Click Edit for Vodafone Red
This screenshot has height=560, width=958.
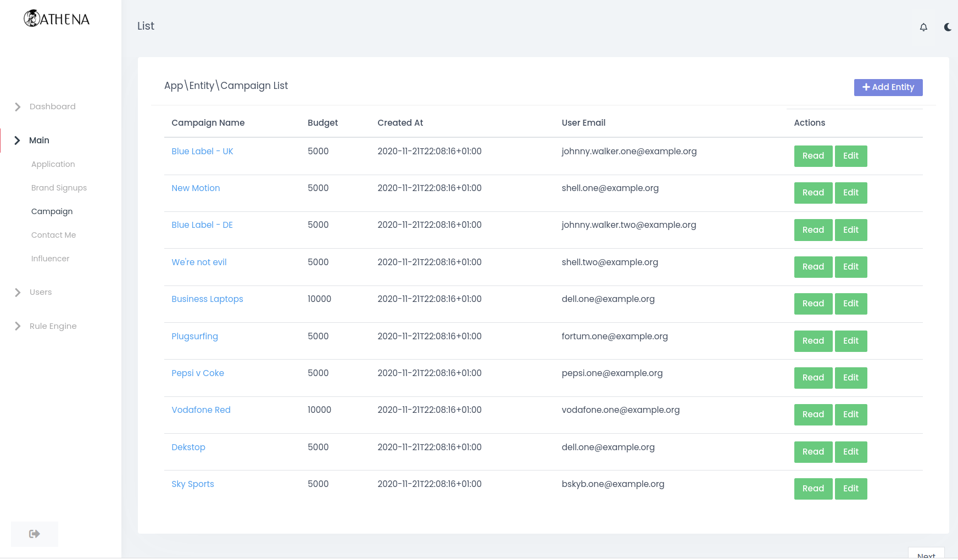[851, 415]
